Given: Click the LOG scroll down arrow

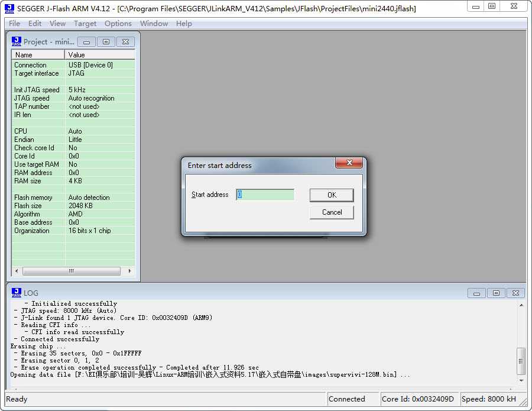Looking at the screenshot, I should pos(521,380).
